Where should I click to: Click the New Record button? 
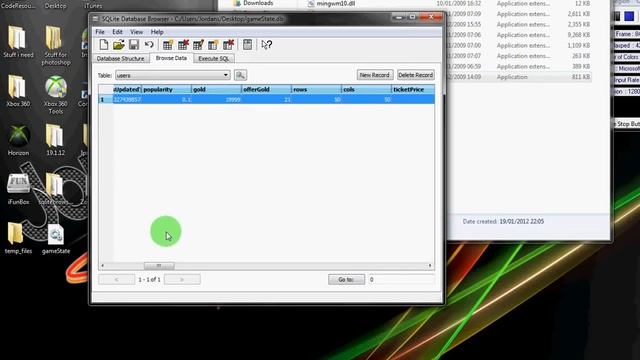click(x=375, y=75)
